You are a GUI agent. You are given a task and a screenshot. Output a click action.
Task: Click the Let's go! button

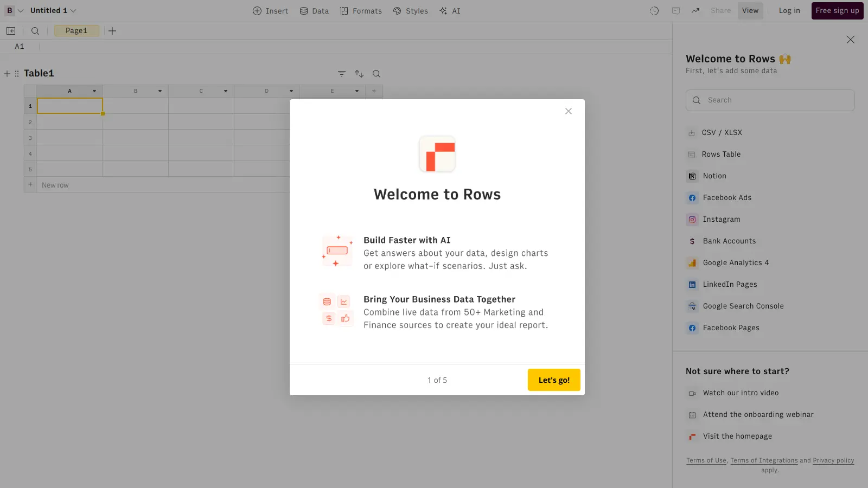554,380
